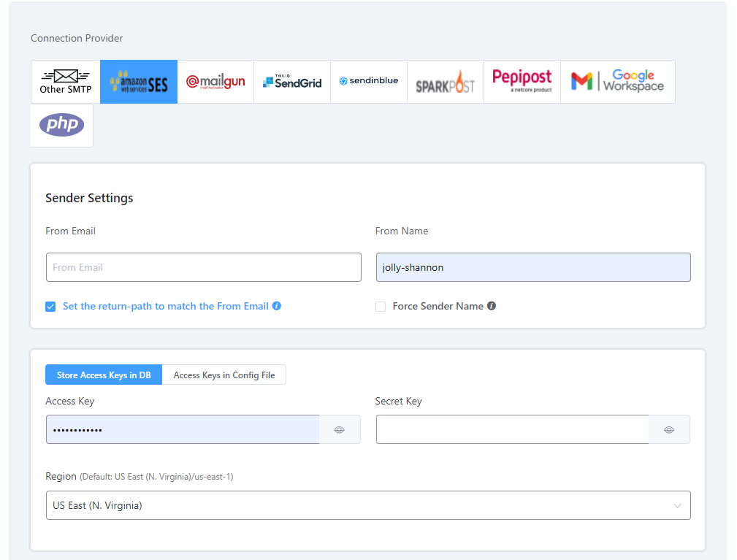Choose Google Workspace provider

click(x=618, y=82)
